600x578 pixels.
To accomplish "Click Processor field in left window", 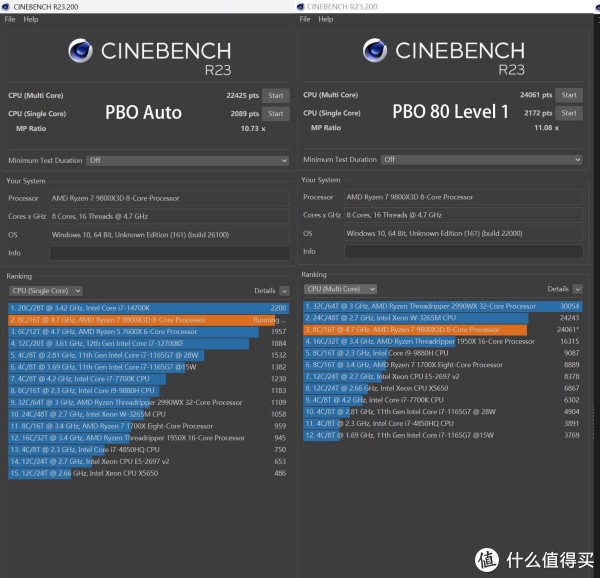I will point(170,198).
